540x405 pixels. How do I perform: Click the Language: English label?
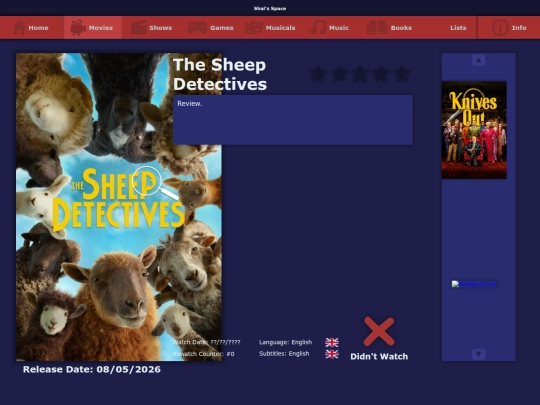coord(285,342)
